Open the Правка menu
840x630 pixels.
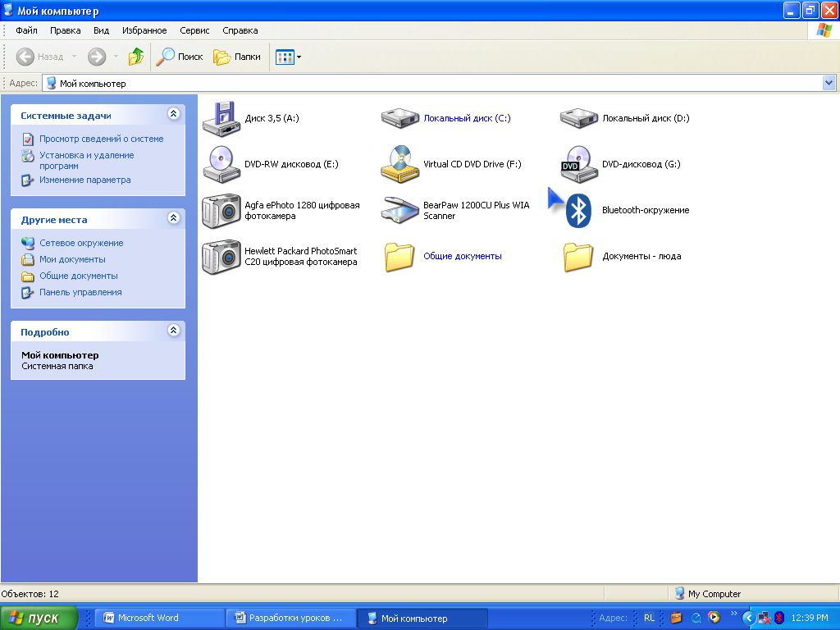(66, 30)
